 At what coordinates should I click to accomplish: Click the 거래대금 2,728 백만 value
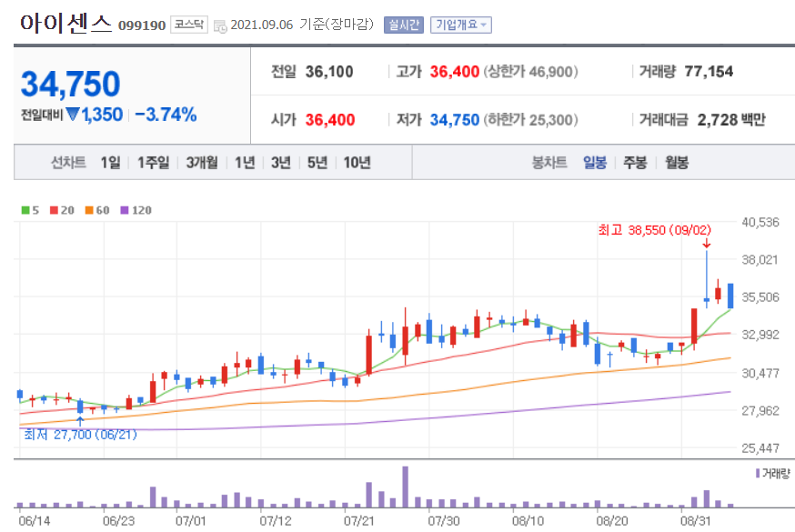pos(731,120)
